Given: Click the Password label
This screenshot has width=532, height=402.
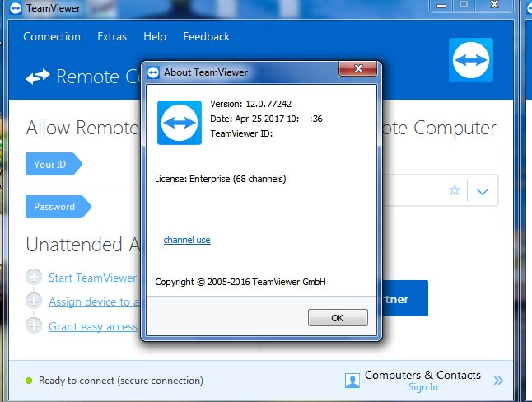Looking at the screenshot, I should tap(58, 207).
